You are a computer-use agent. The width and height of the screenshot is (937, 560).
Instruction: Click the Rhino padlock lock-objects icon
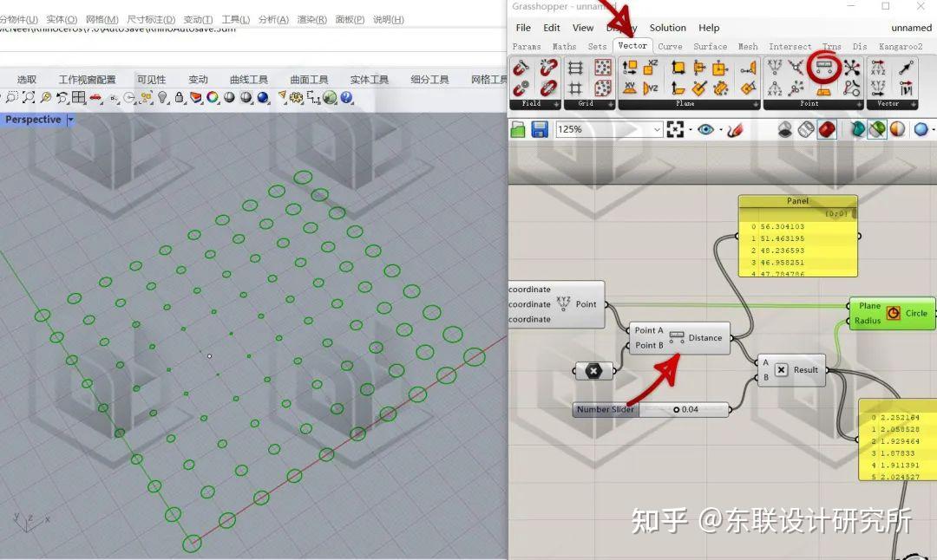[179, 97]
